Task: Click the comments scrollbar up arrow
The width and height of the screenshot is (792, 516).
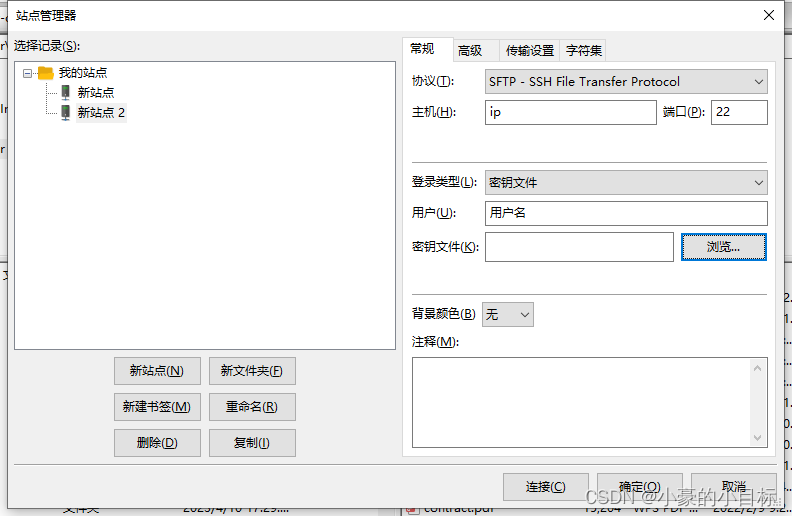Action: coord(757,368)
